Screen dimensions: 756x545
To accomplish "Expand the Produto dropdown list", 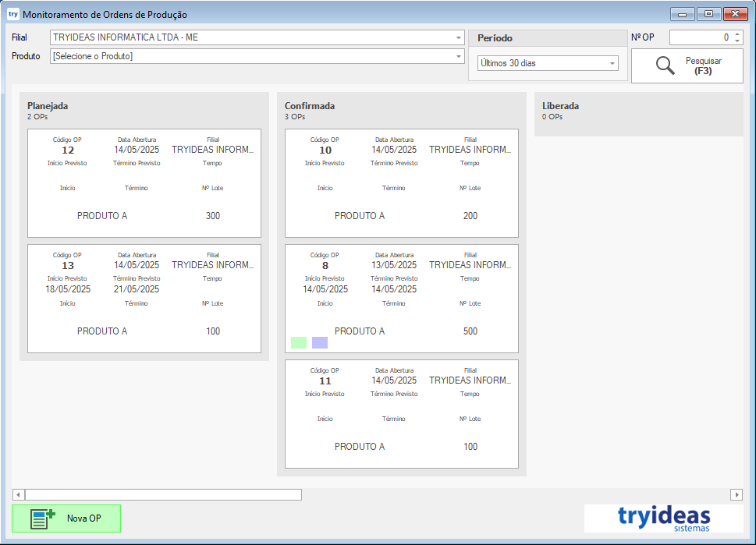I will point(459,56).
